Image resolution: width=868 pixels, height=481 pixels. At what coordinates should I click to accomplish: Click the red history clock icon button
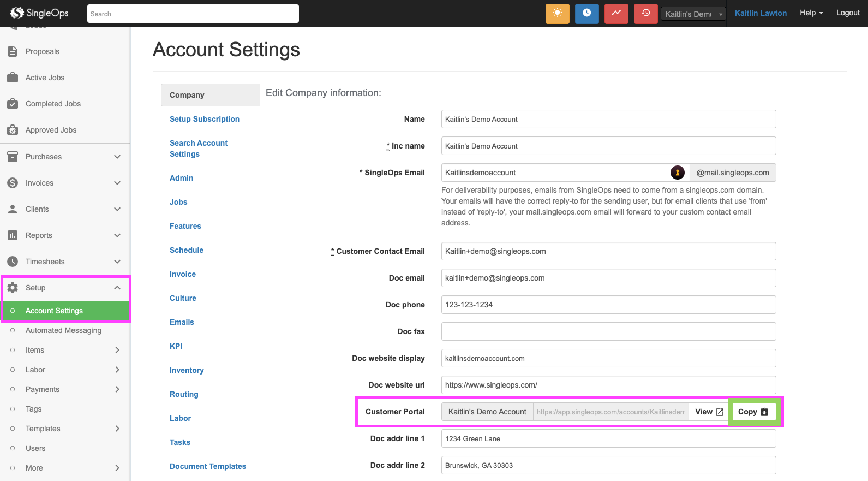pyautogui.click(x=645, y=14)
